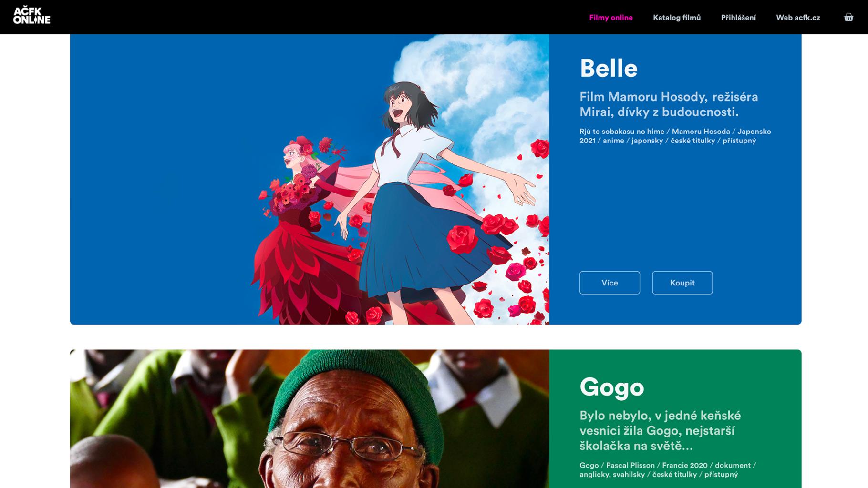Screen dimensions: 868x488
Task: Click the Gogo tagline 'Bylo nebylo' text
Action: (660, 430)
